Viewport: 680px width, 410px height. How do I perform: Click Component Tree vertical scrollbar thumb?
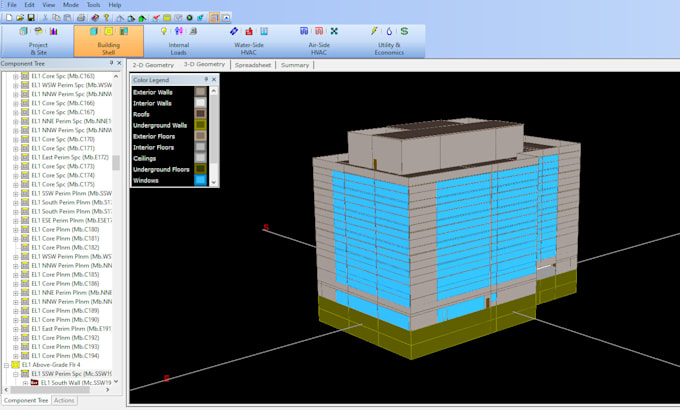click(x=116, y=163)
